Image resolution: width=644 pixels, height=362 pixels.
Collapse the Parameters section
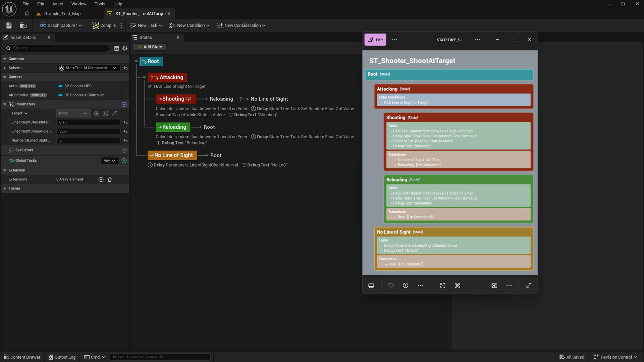point(5,104)
